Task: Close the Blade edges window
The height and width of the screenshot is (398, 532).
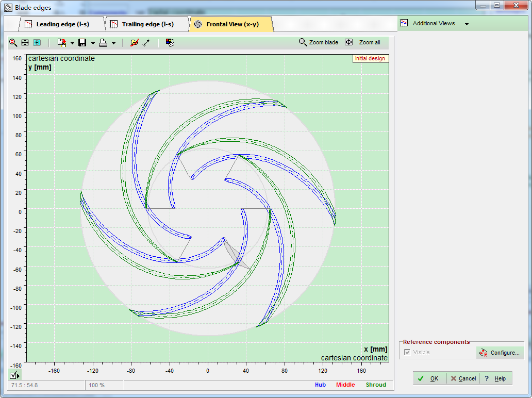Action: [x=517, y=5]
